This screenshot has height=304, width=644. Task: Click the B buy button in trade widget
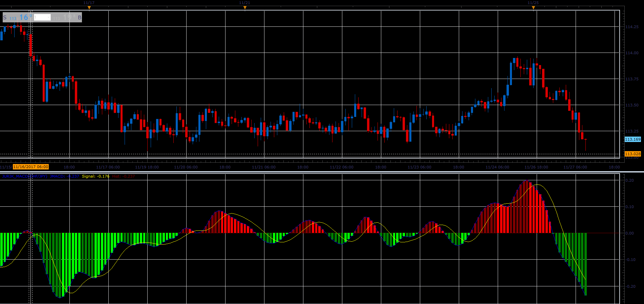(80, 17)
